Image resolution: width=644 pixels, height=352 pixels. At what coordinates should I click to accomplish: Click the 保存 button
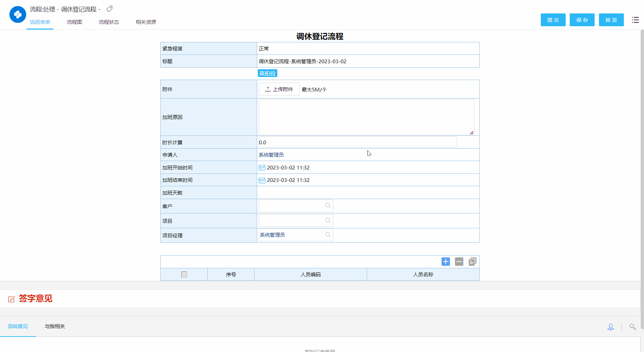pyautogui.click(x=582, y=20)
